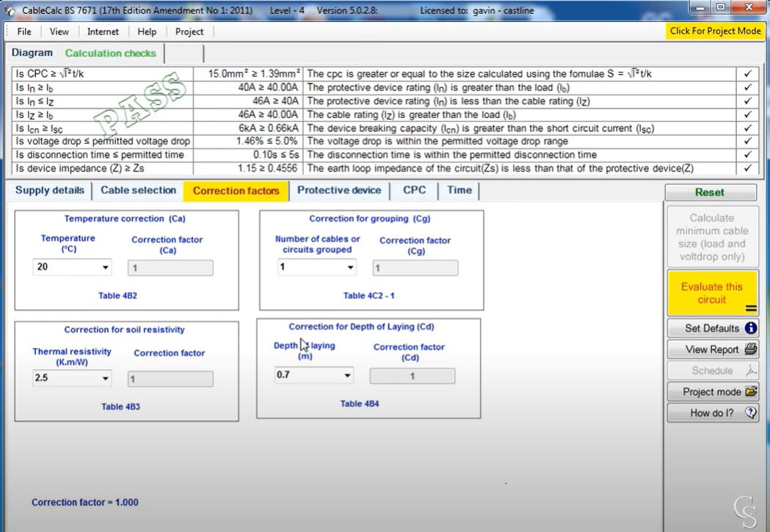Click the PDF icon on Schedule
Image resolution: width=770 pixels, height=532 pixels.
(751, 370)
